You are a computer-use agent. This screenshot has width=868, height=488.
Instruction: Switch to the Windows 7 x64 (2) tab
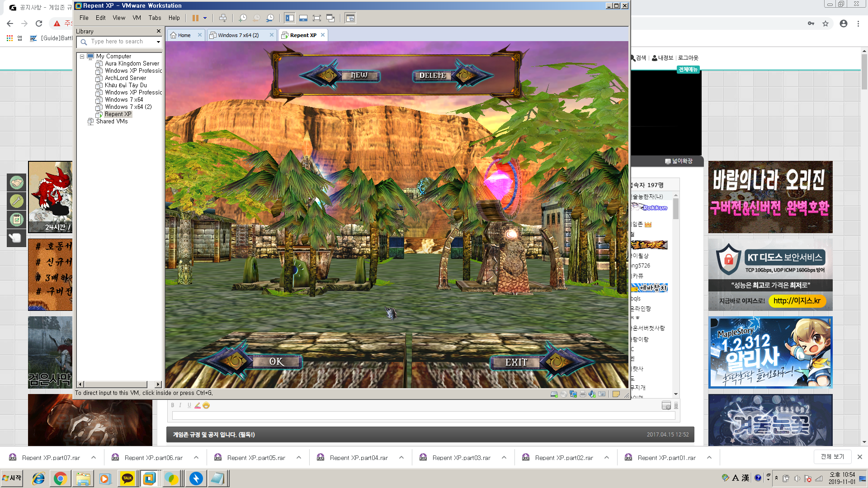pos(238,35)
